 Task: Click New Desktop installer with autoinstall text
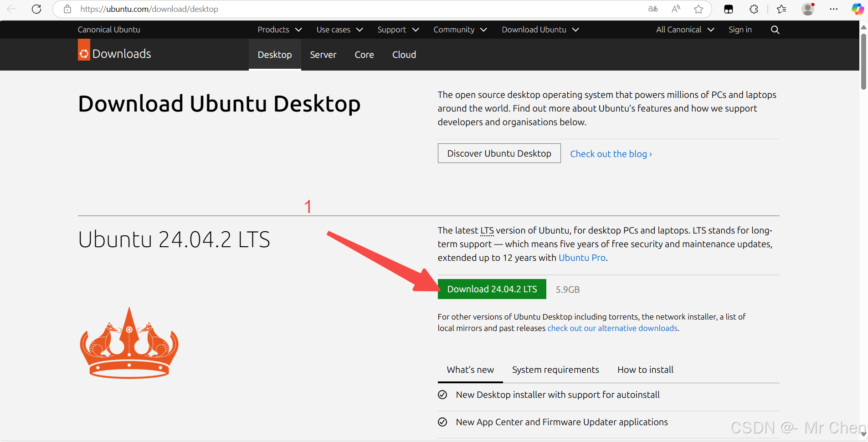tap(558, 395)
